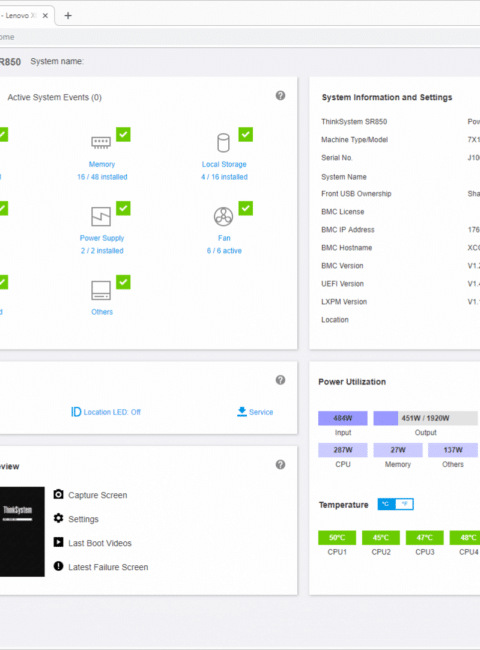Click the 287W CPU power bar
Screen dimensions: 480x650
click(343, 450)
